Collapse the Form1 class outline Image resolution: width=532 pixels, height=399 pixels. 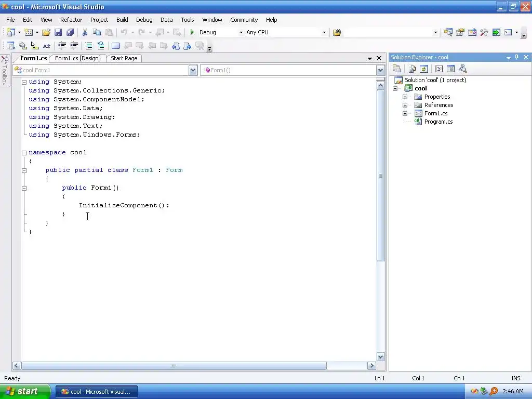(x=24, y=170)
